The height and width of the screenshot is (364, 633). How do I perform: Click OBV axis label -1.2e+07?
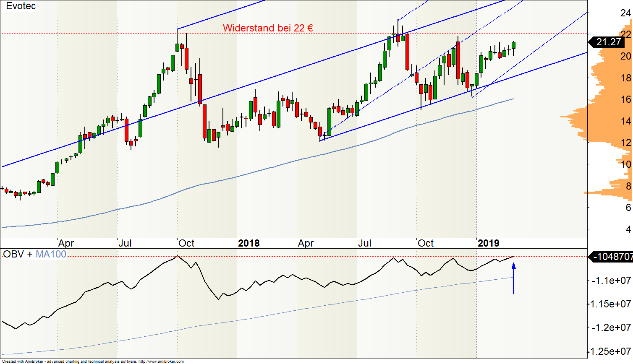[612, 327]
